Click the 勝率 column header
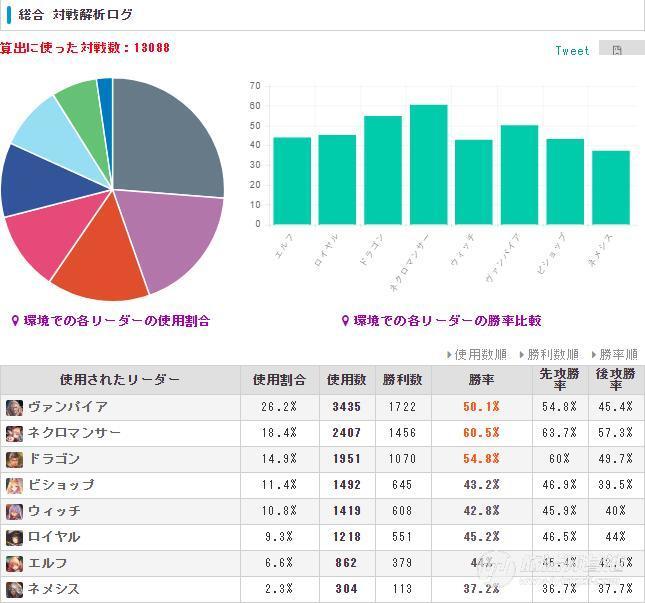645x603 pixels. click(x=481, y=380)
